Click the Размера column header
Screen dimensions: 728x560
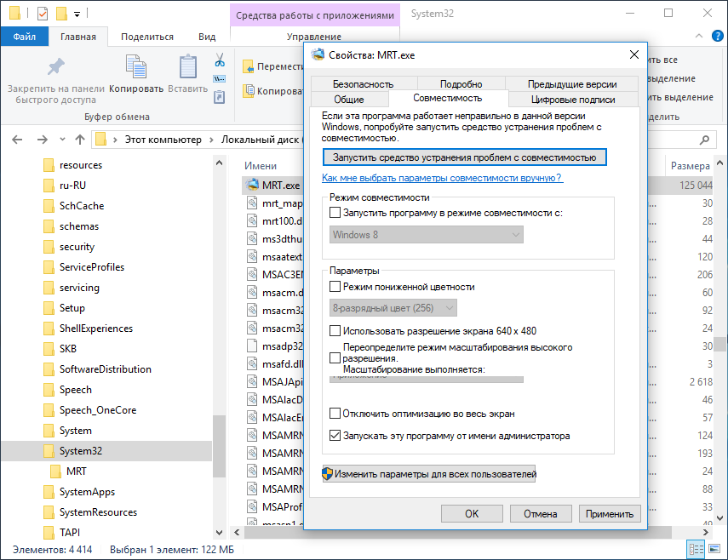click(x=690, y=166)
